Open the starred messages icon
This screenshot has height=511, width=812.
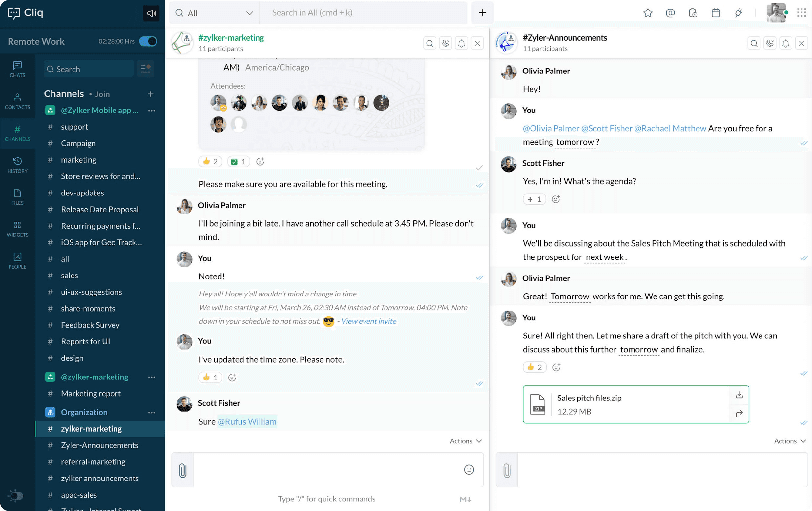(x=647, y=13)
